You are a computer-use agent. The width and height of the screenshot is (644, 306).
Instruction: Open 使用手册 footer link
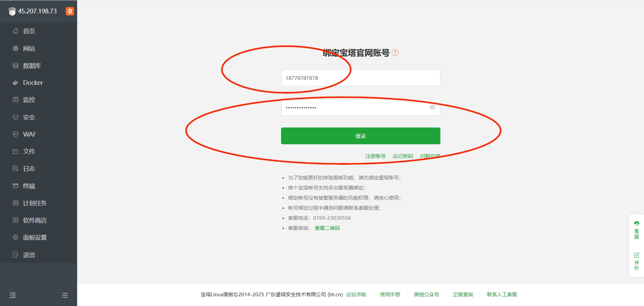390,295
